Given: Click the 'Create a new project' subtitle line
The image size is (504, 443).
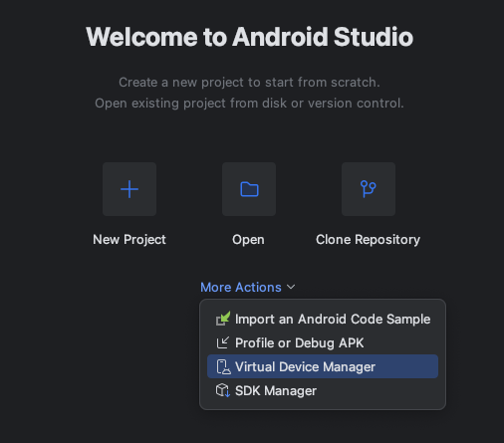Looking at the screenshot, I should pos(249,83).
